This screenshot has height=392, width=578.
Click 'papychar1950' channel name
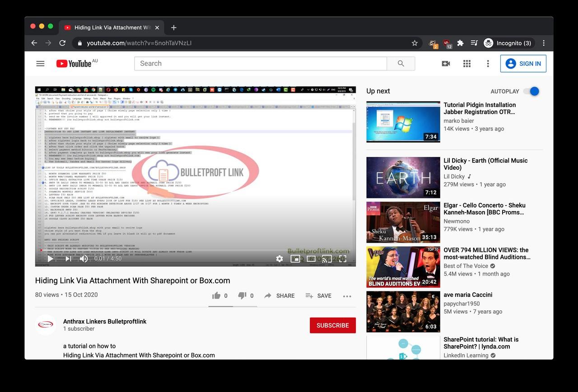point(461,304)
